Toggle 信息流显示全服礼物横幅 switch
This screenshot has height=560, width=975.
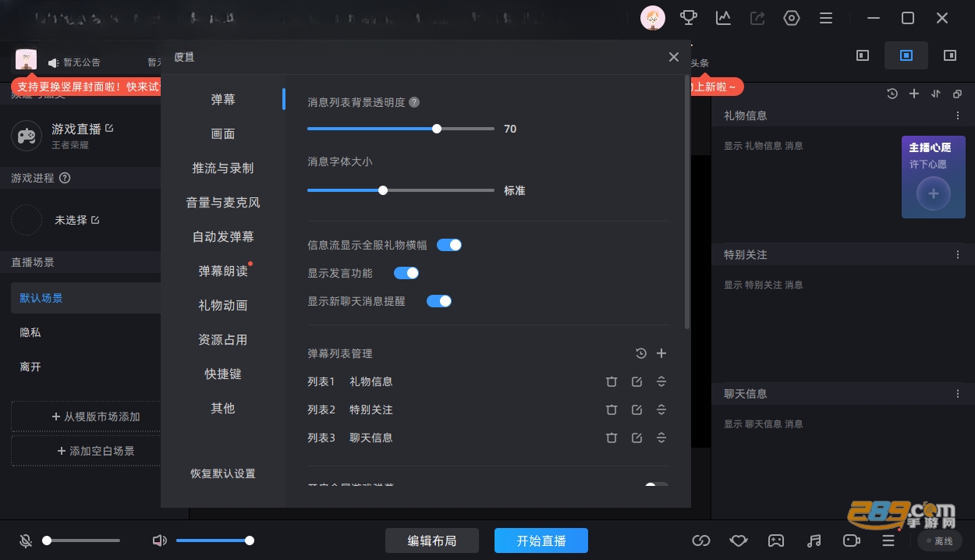pyautogui.click(x=449, y=245)
